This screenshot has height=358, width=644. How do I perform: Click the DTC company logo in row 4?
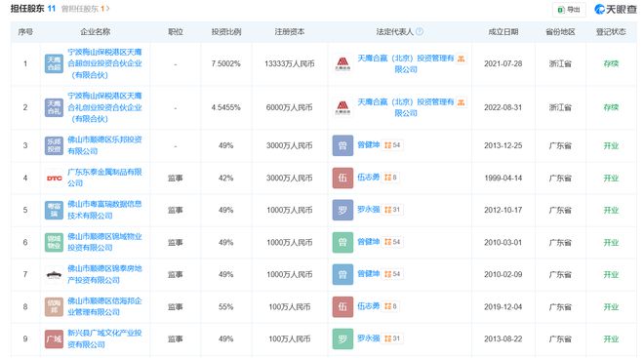point(55,178)
